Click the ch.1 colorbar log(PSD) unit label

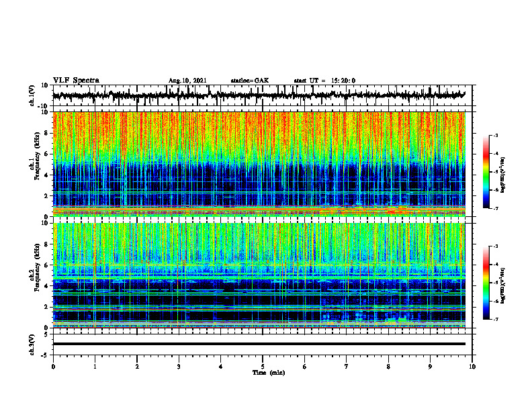(503, 175)
